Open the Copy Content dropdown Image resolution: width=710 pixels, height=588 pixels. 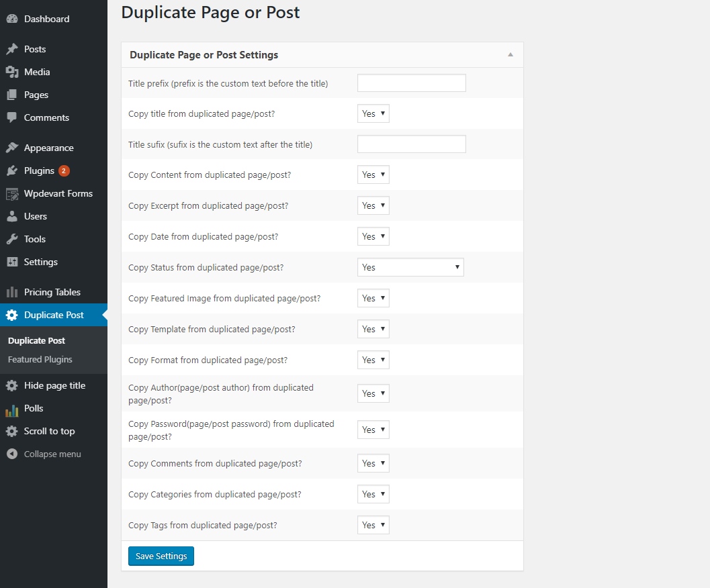click(x=373, y=175)
